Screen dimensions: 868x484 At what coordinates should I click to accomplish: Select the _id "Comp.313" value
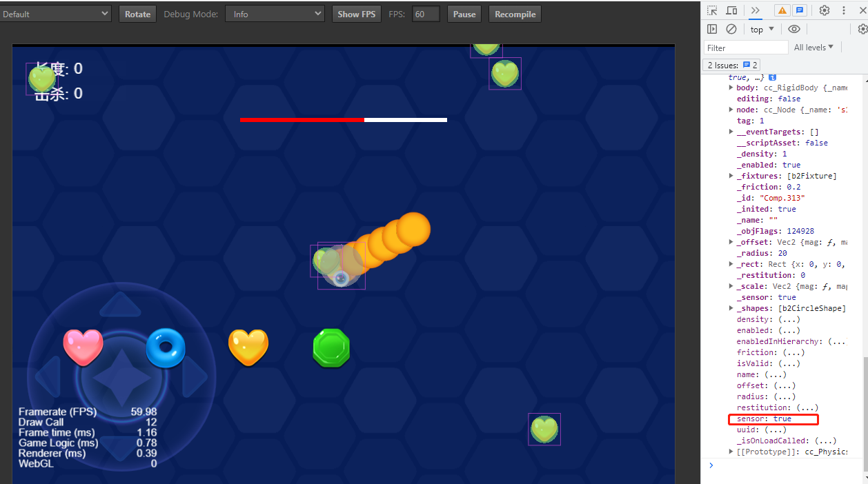(x=782, y=198)
